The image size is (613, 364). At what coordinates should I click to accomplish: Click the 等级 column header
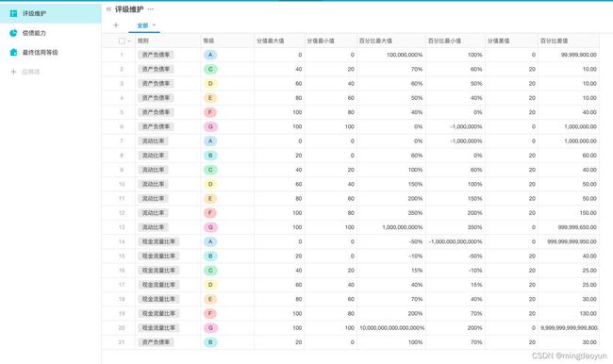(227, 41)
